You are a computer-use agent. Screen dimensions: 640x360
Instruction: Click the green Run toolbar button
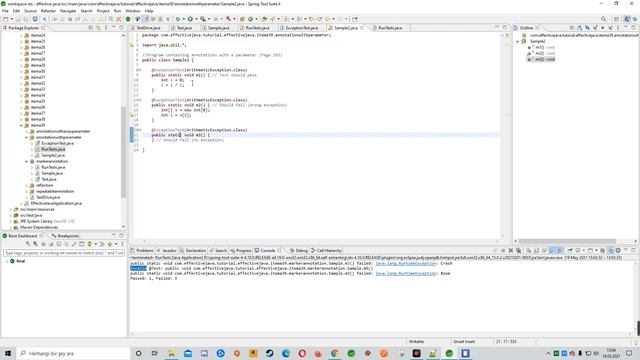click(x=190, y=19)
